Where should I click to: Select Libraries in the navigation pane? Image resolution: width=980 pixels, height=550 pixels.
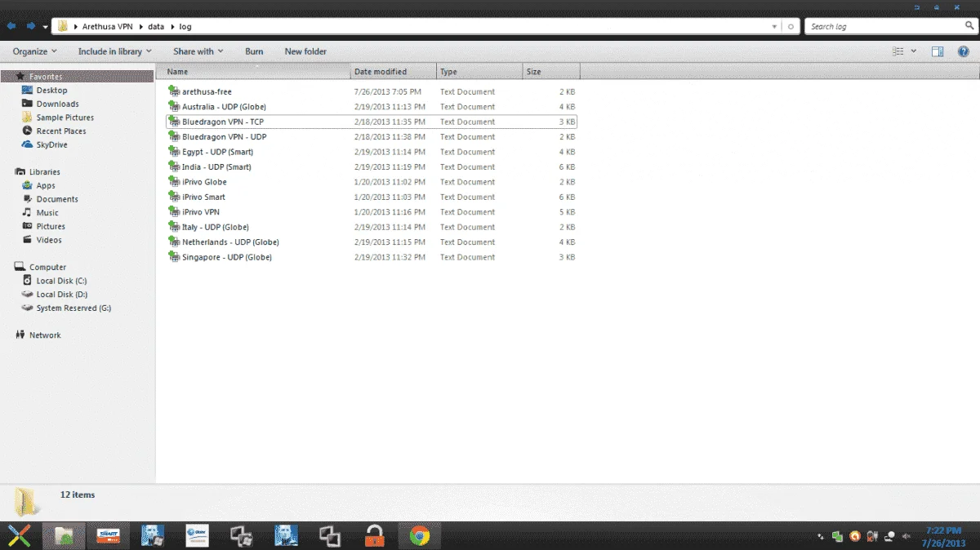[45, 172]
